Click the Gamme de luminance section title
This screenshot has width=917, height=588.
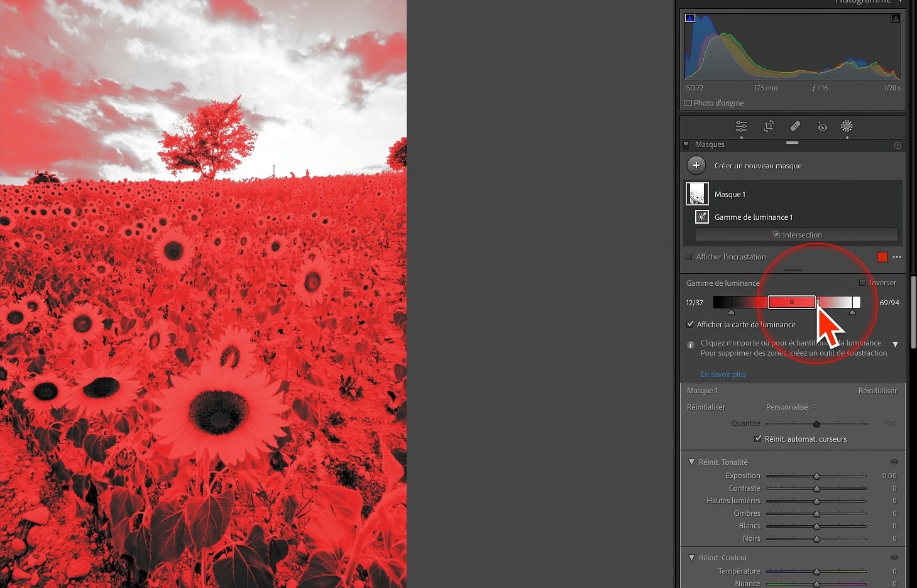(723, 283)
